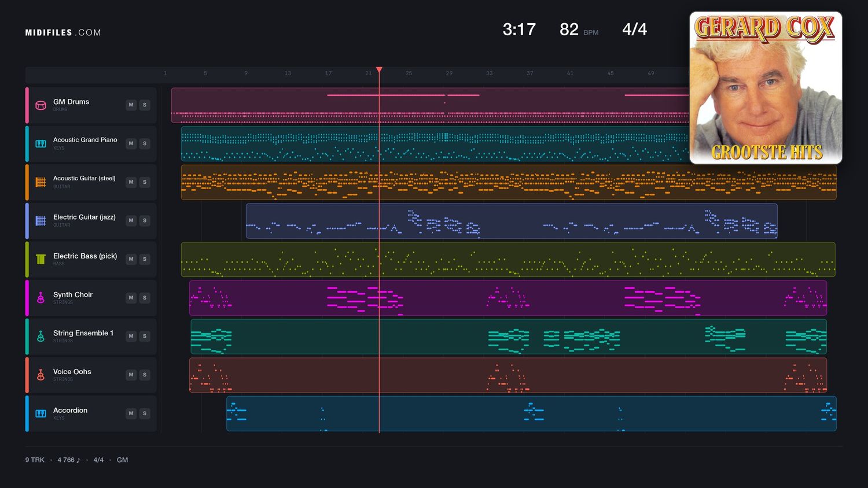Viewport: 868px width, 488px height.
Task: Click the GM label in the status bar
Action: 122,460
